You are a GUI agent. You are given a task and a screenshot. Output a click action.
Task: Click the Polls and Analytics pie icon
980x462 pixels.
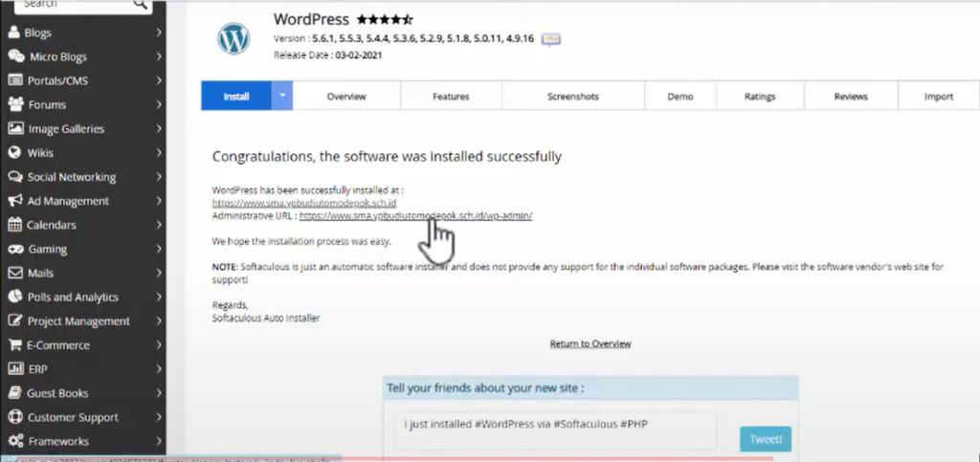[x=15, y=297]
